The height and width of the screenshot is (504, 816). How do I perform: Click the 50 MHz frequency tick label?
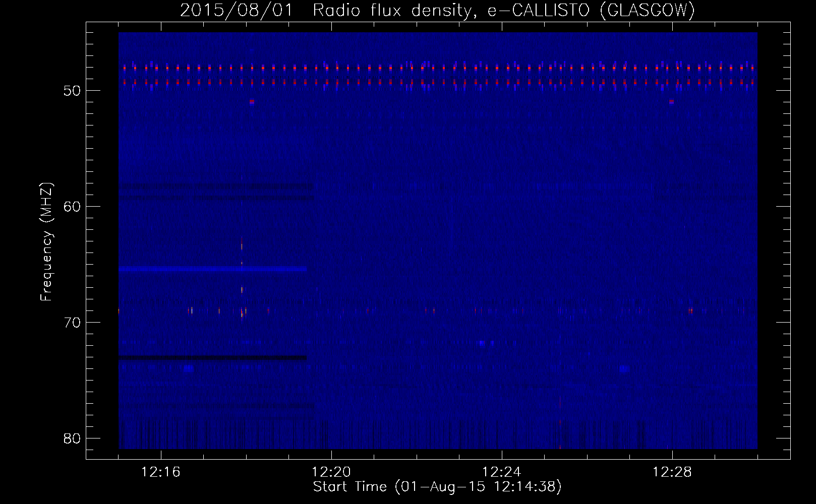(x=73, y=91)
